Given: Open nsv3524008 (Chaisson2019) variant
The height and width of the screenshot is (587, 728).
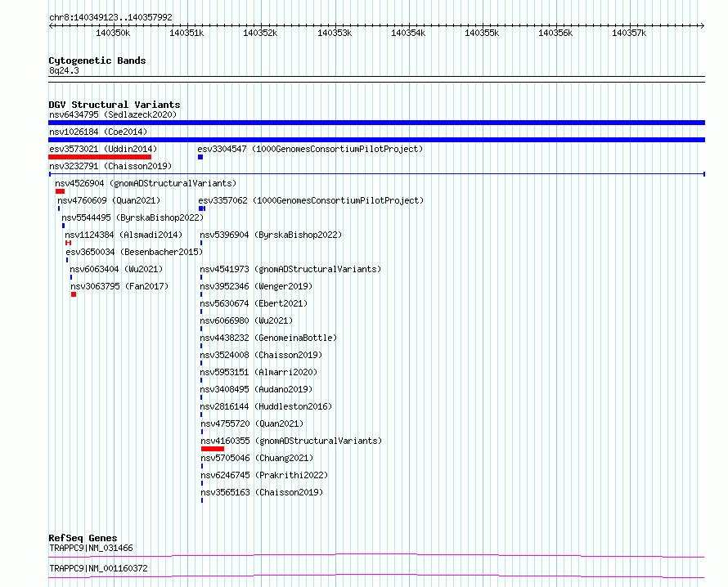Looking at the screenshot, I should pos(261,355).
